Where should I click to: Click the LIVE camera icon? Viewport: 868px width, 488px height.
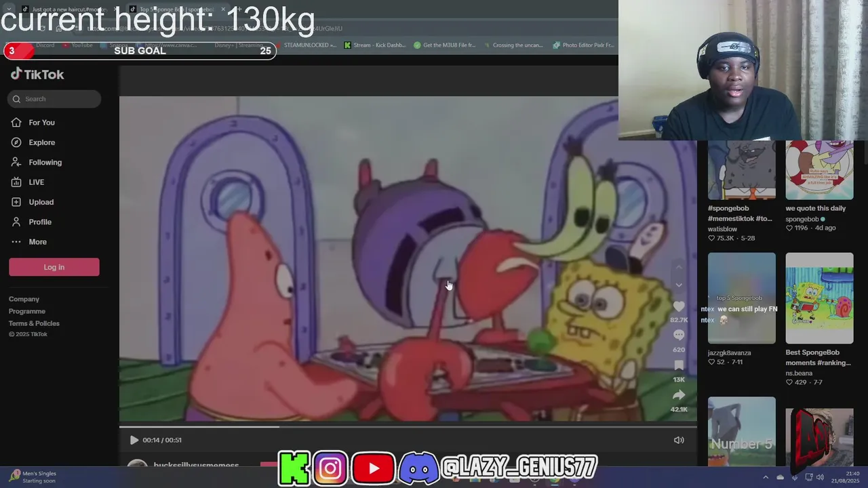16,182
